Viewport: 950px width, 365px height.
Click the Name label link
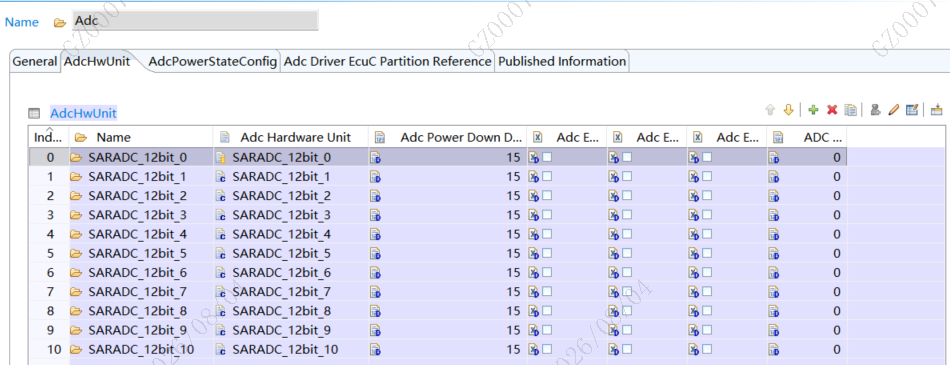tap(22, 22)
